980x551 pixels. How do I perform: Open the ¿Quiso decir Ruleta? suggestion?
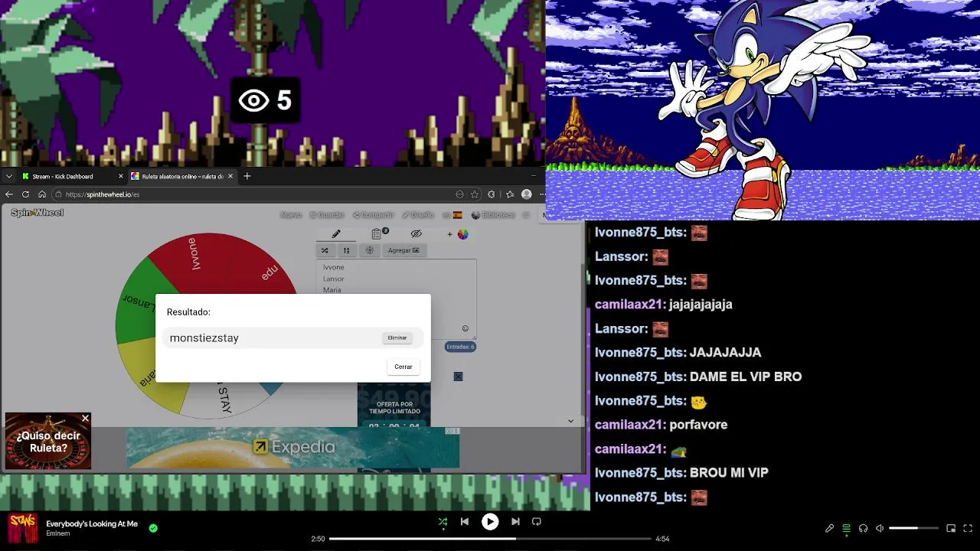tap(48, 442)
